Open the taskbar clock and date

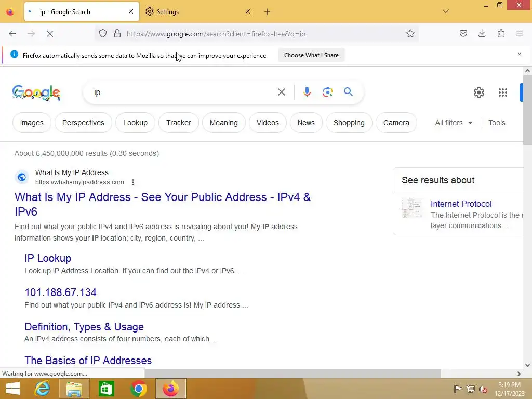pyautogui.click(x=509, y=389)
